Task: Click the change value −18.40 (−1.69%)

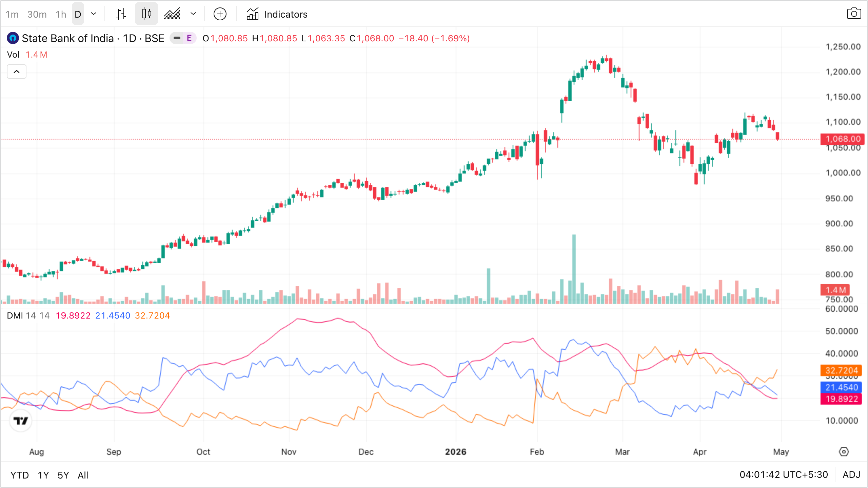Action: [434, 38]
